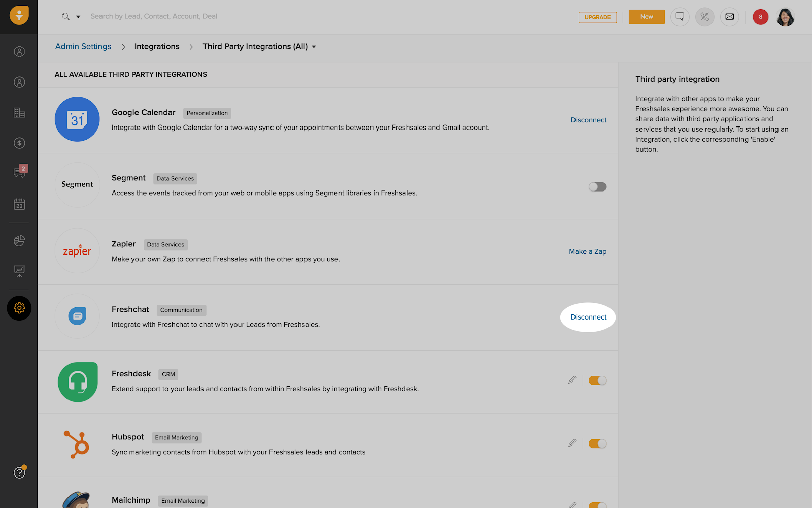The image size is (812, 508).
Task: Expand the search filter dropdown arrow
Action: 78,17
